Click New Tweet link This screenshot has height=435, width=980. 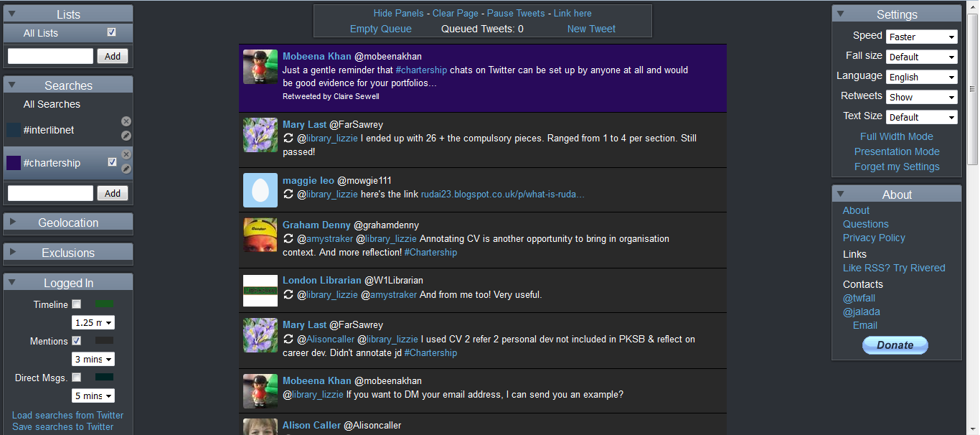[x=591, y=29]
